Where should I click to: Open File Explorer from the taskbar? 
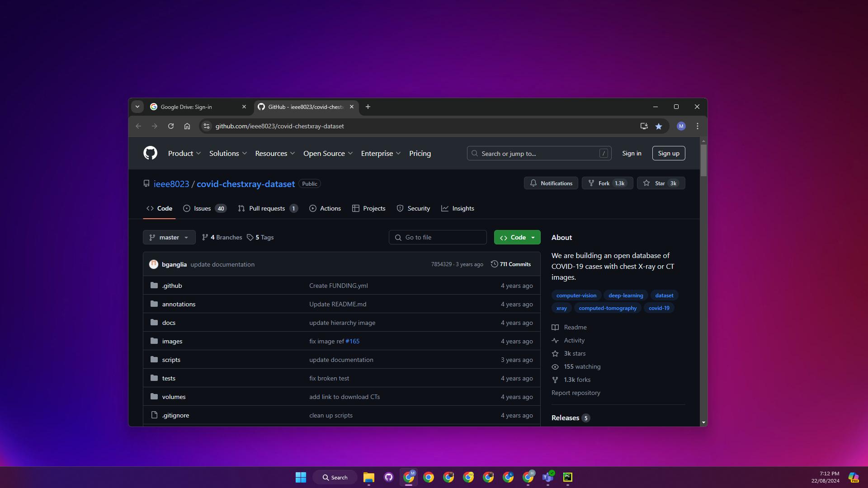(x=369, y=477)
